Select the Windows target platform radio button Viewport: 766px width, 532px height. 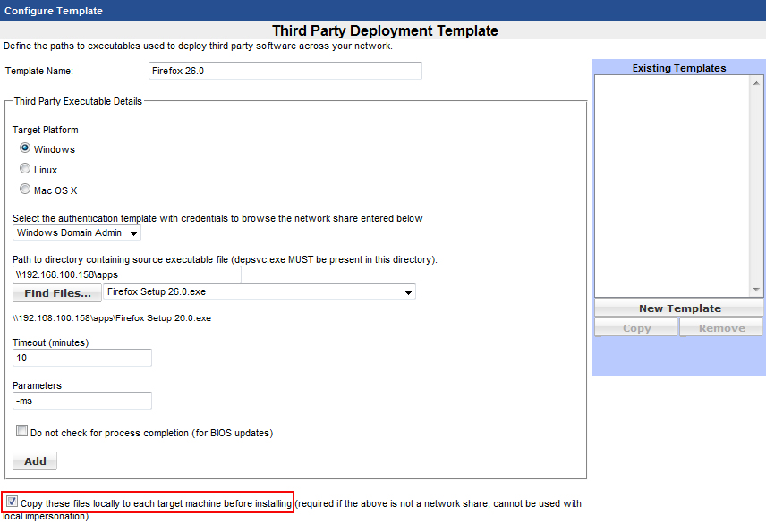pyautogui.click(x=25, y=148)
